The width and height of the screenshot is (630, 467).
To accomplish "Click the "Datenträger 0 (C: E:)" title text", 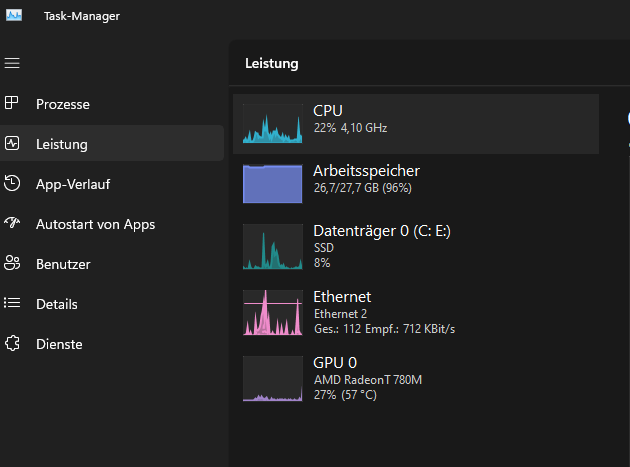I will (x=381, y=231).
